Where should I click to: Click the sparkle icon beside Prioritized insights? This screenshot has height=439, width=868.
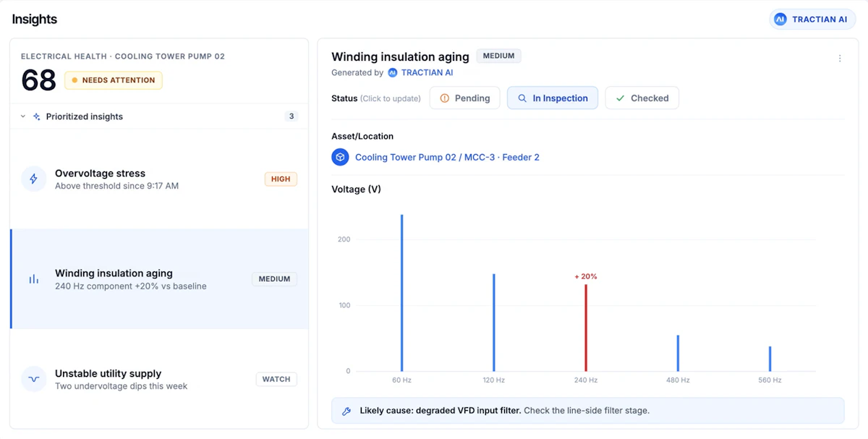36,116
